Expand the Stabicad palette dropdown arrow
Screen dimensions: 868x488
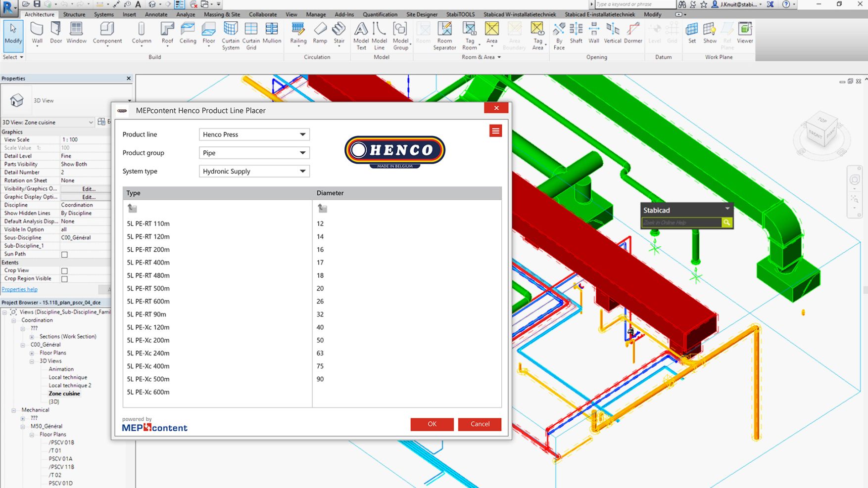[727, 209]
